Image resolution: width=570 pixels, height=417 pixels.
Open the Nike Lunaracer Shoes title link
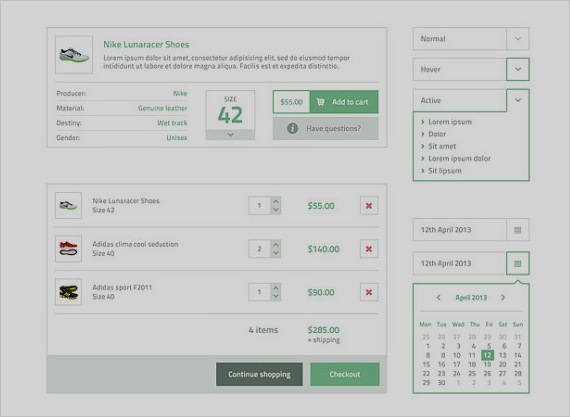(146, 44)
